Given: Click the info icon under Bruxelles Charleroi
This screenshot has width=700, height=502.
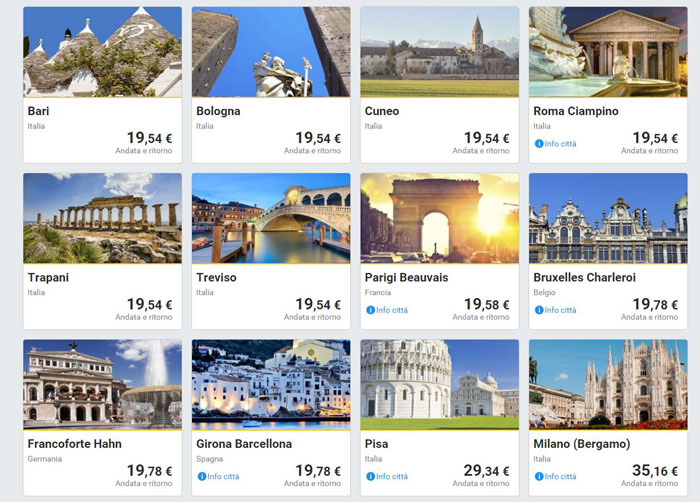Looking at the screenshot, I should pos(539,310).
